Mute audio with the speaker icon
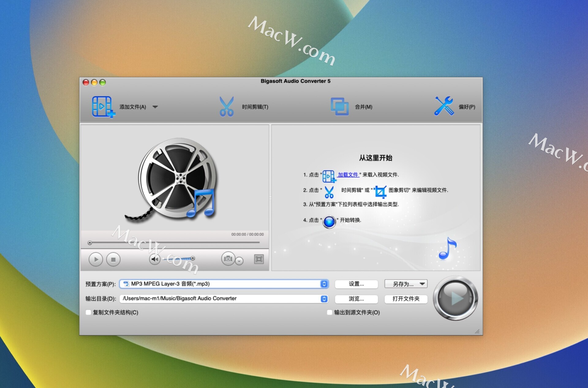 tap(155, 259)
